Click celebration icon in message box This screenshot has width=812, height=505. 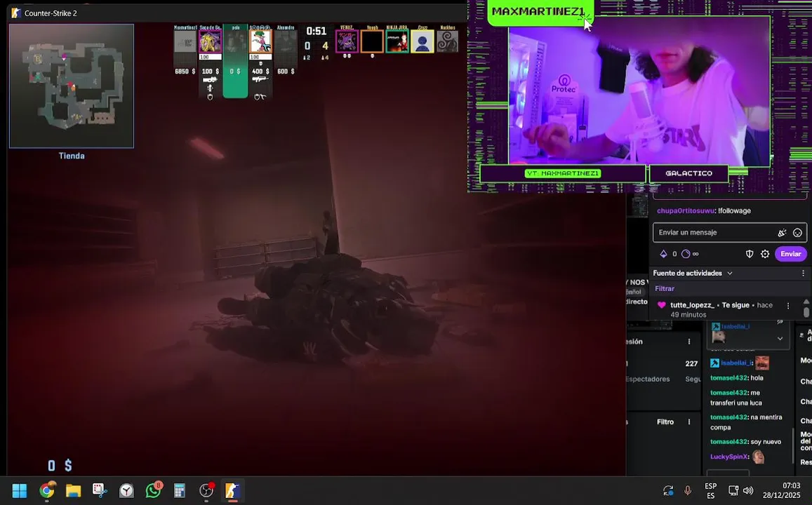tap(782, 233)
